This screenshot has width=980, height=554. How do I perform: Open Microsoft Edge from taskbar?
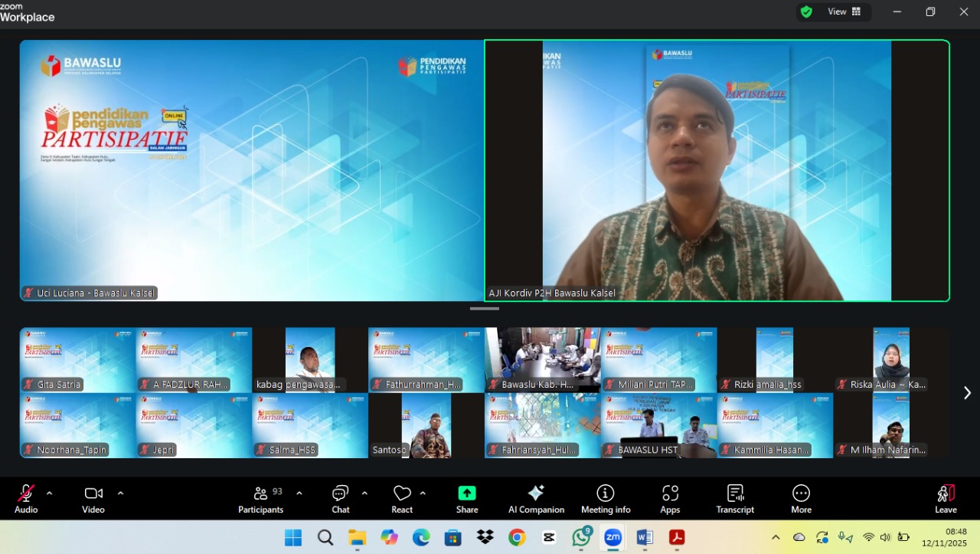pyautogui.click(x=421, y=538)
